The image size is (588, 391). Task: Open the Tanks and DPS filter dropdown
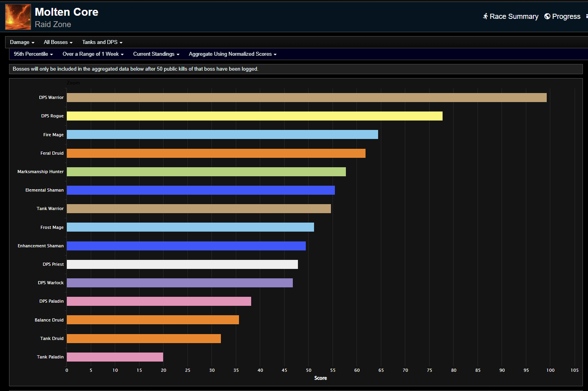coord(102,42)
